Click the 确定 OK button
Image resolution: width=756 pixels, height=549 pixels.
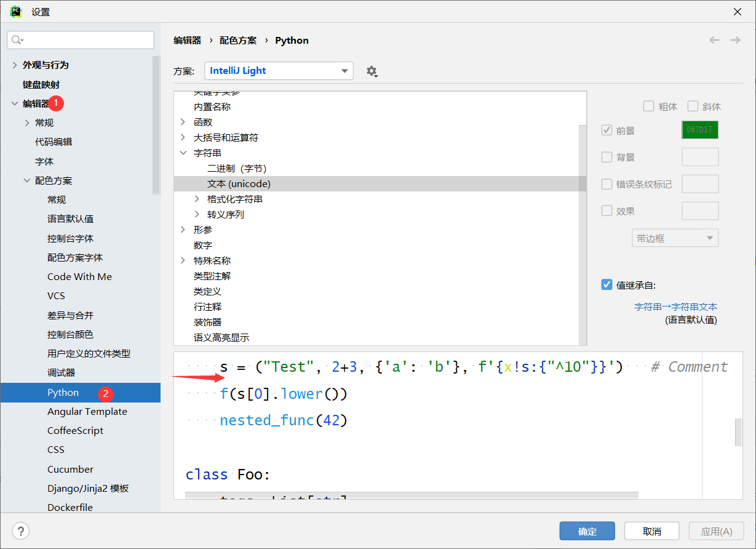[587, 531]
